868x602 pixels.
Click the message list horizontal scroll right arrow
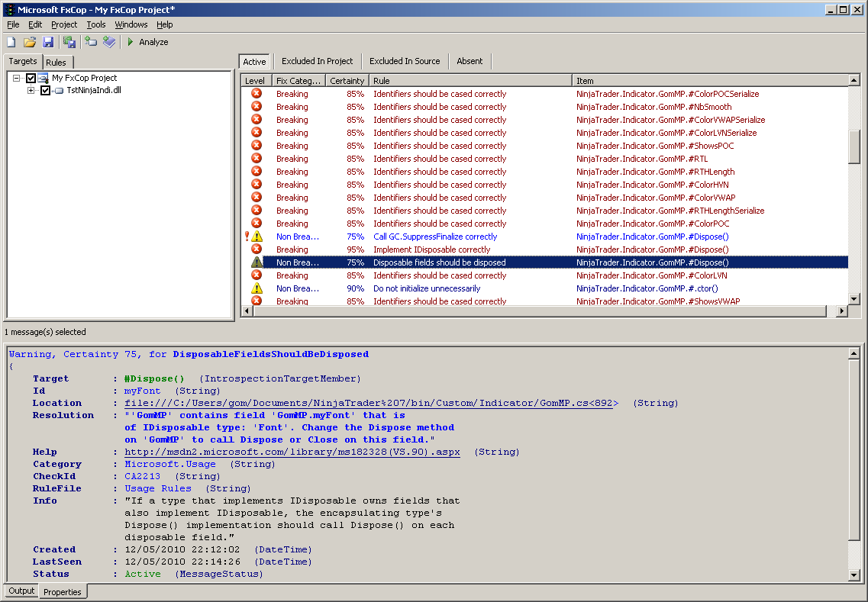coord(842,311)
